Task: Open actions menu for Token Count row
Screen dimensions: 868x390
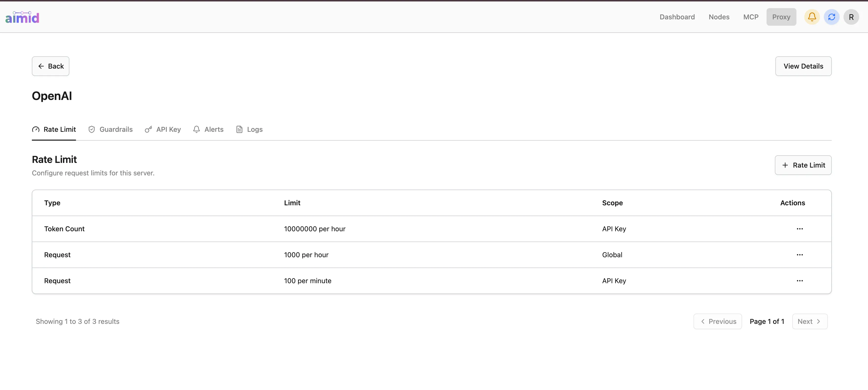Action: coord(800,229)
